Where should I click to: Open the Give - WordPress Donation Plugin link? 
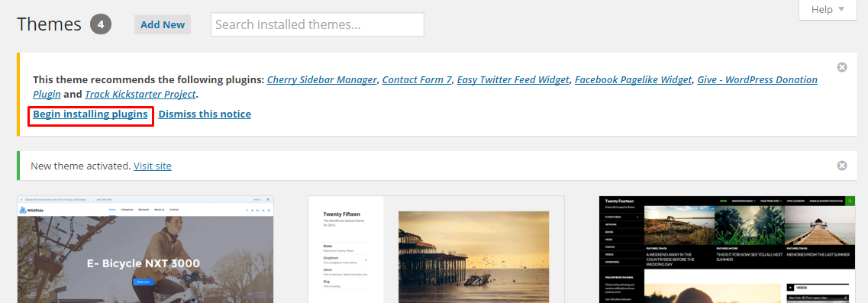[425, 86]
